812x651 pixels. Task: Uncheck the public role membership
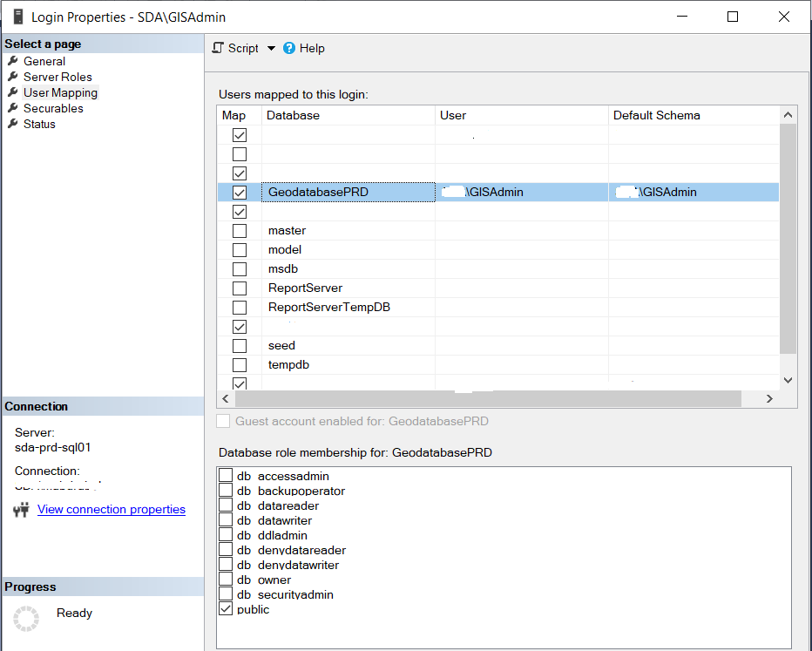[x=226, y=608]
